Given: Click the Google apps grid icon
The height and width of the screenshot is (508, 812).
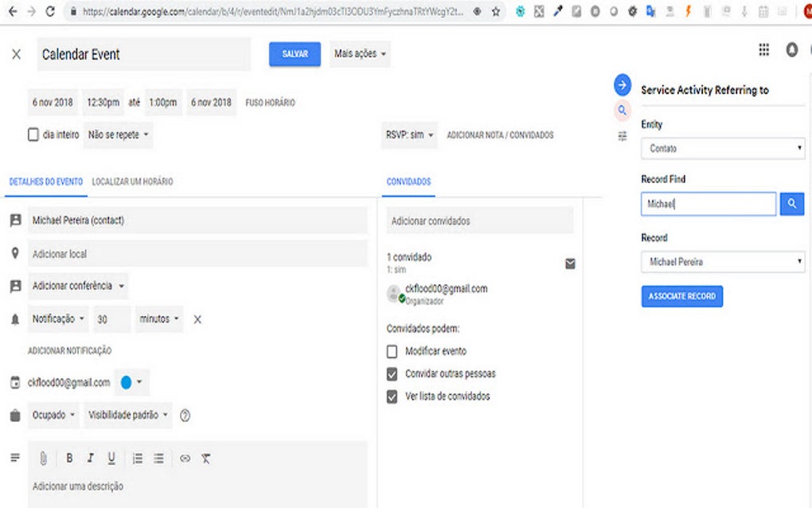Looking at the screenshot, I should click(x=763, y=49).
